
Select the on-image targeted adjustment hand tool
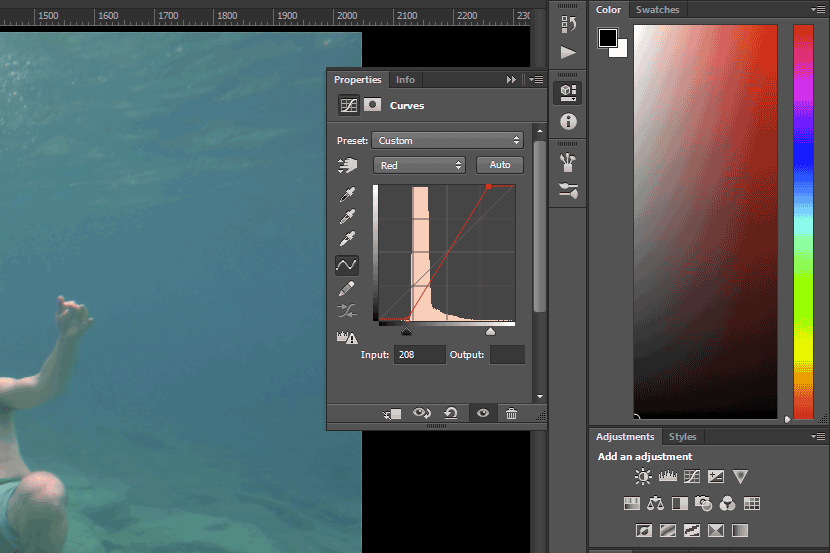(x=347, y=166)
